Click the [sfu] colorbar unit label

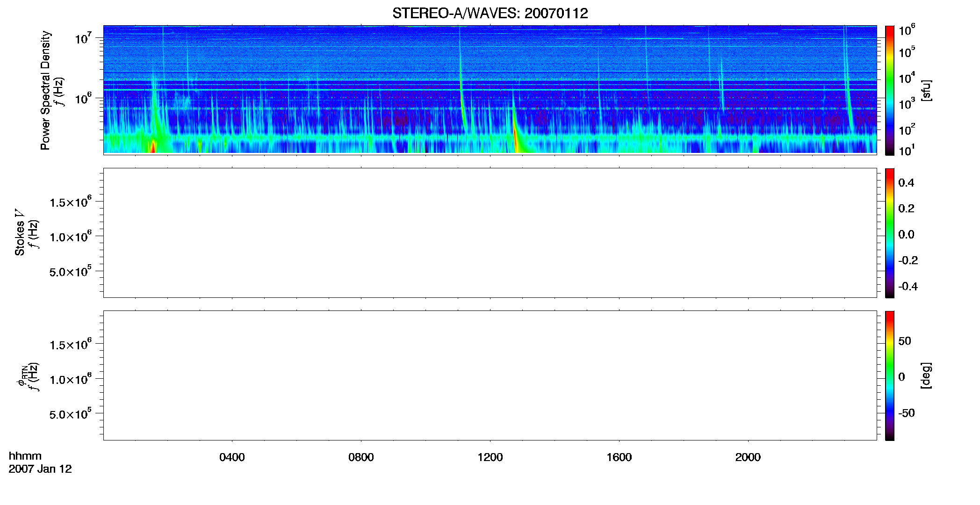coord(926,90)
